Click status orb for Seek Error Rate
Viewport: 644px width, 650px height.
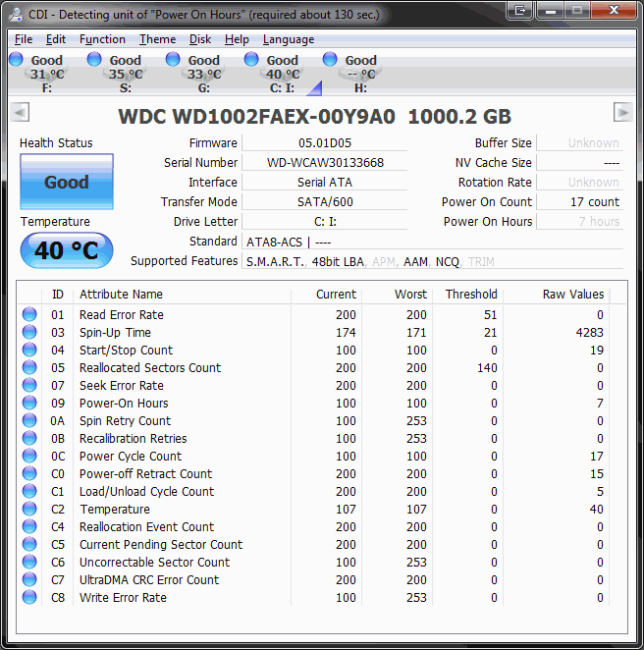(x=29, y=385)
